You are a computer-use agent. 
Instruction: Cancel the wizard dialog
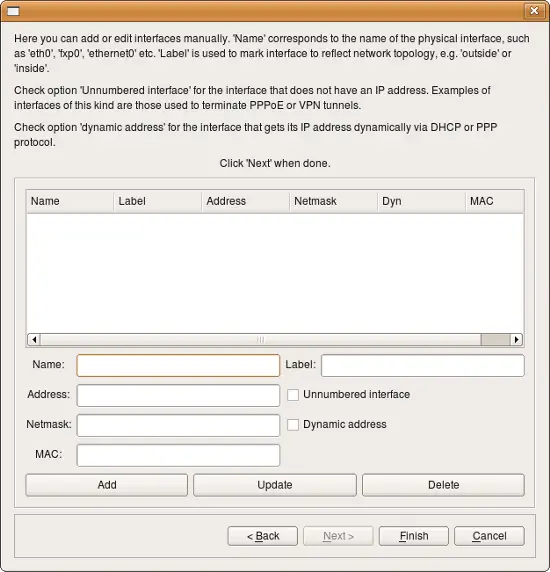click(x=489, y=536)
